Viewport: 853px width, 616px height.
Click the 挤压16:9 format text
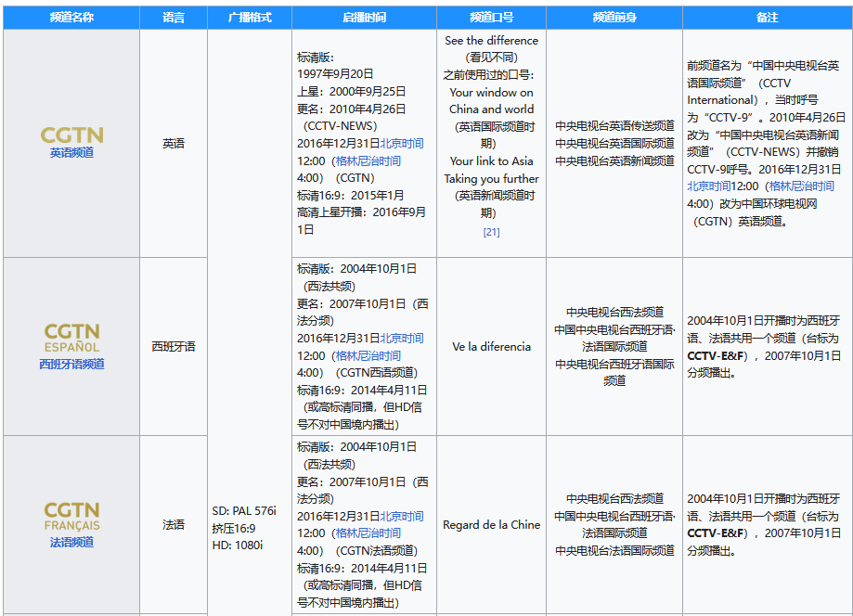pos(234,529)
